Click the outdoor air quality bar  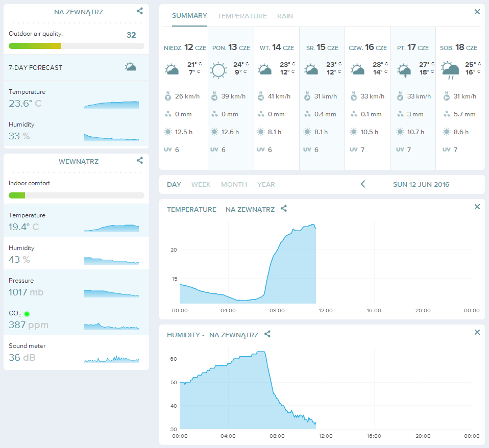tap(76, 46)
